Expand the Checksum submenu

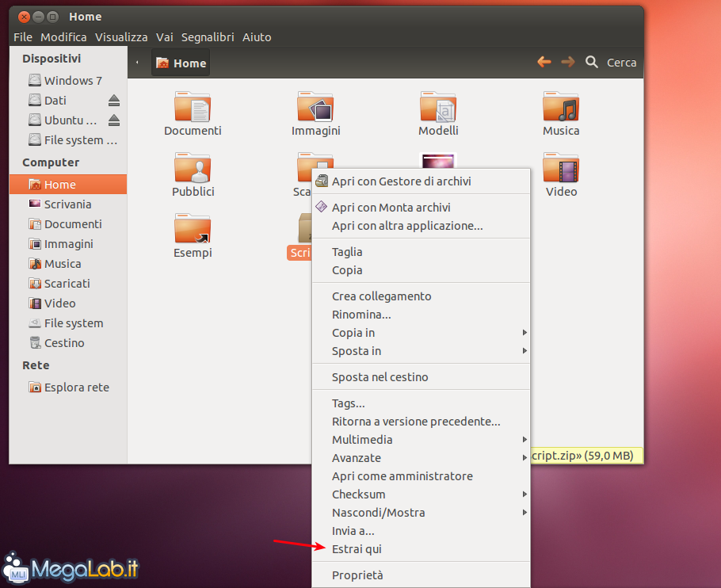coord(422,494)
